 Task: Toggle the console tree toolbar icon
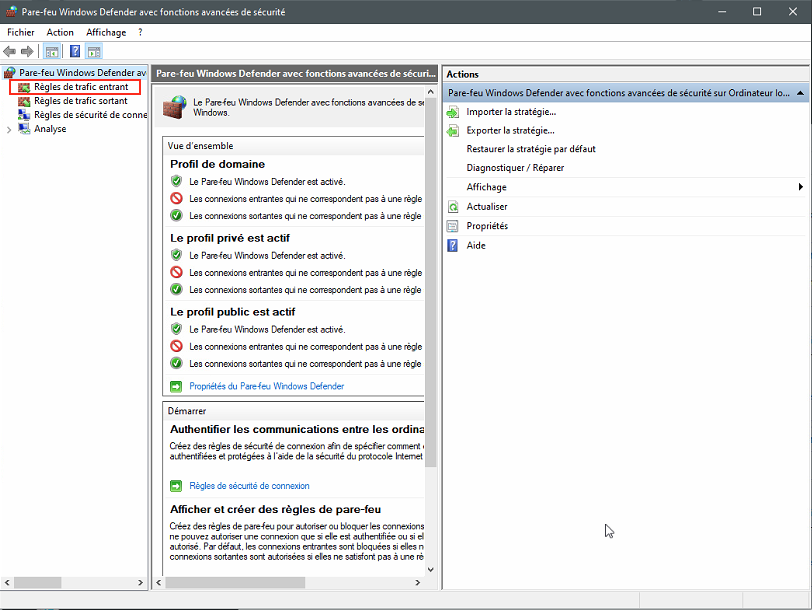pos(52,51)
